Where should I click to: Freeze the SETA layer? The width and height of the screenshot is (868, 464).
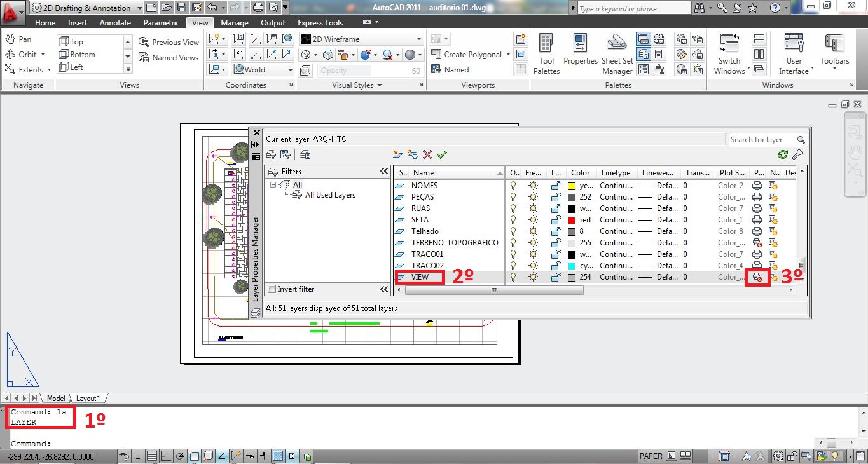click(533, 220)
